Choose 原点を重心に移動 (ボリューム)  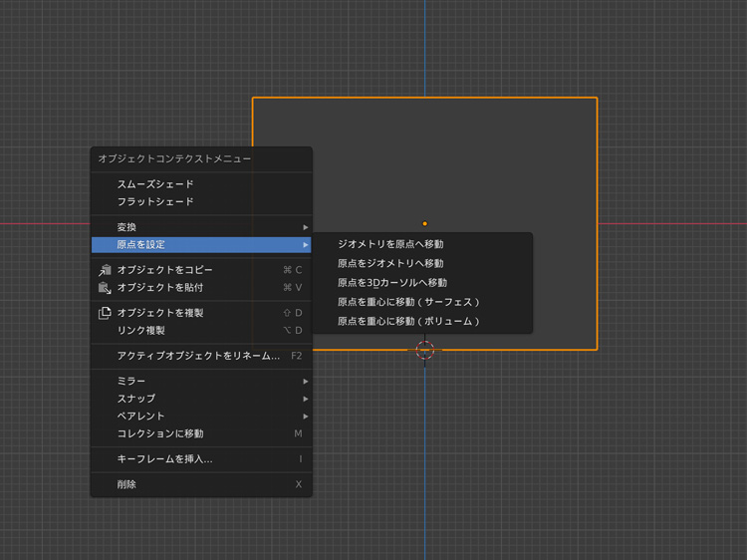point(408,322)
